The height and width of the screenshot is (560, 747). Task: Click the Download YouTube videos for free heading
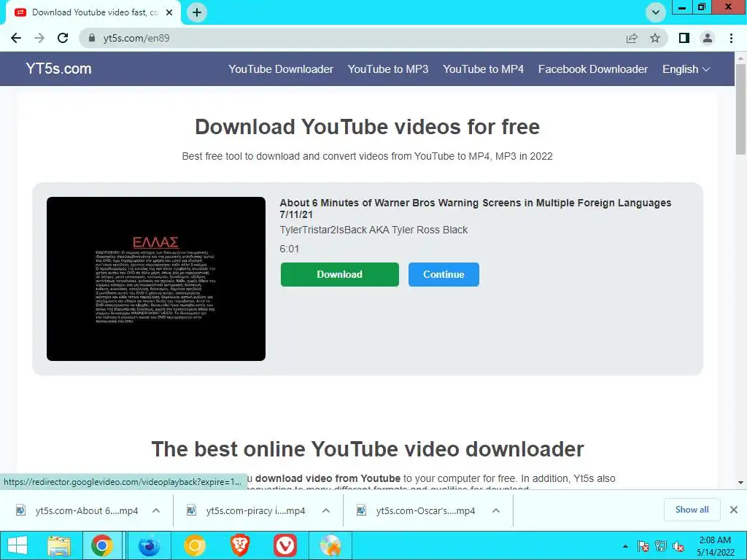[368, 127]
